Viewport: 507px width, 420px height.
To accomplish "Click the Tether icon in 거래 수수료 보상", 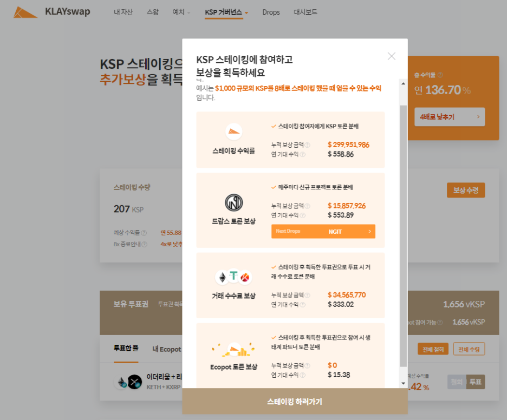I will (233, 275).
